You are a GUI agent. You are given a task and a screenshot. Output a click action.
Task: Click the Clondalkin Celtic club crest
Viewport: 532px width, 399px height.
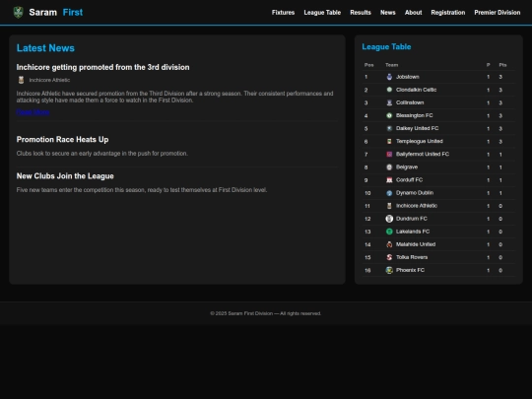click(x=389, y=90)
